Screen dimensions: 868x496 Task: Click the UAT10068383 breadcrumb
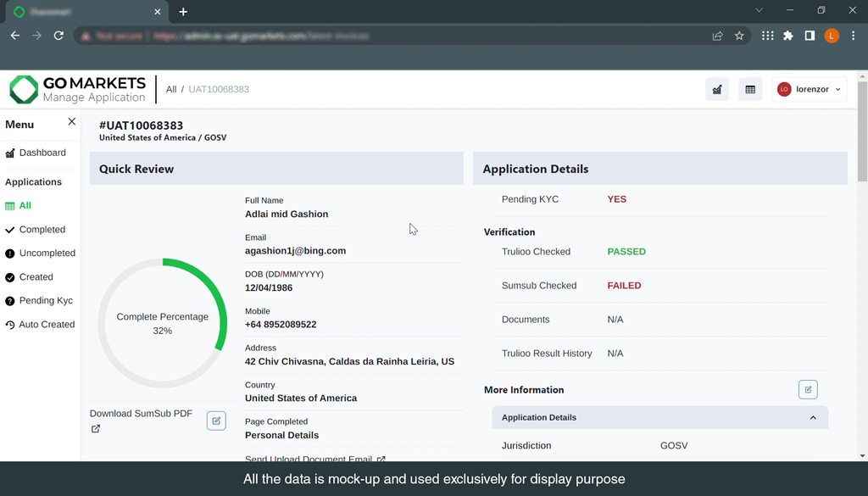coord(219,89)
